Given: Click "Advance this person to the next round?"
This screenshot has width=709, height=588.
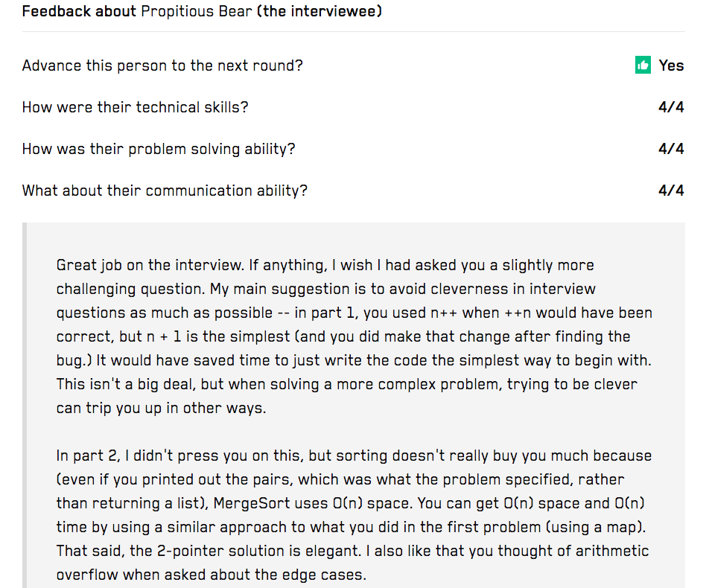Looking at the screenshot, I should click(162, 65).
